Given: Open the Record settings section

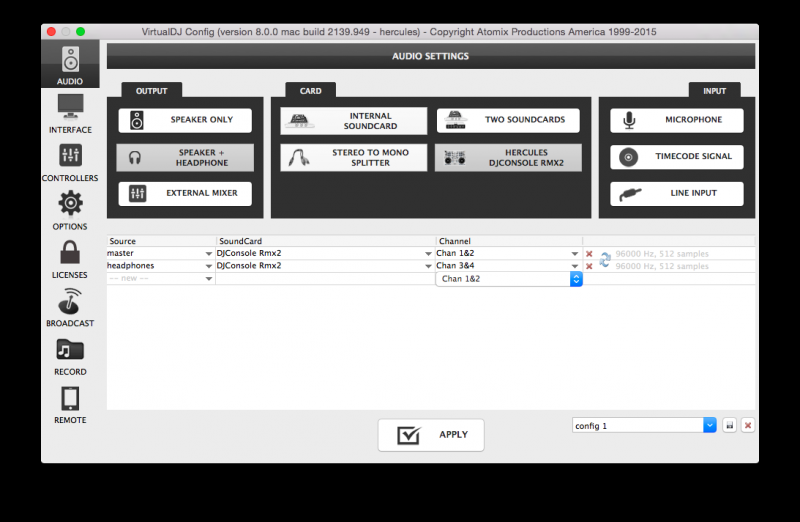Looking at the screenshot, I should point(70,355).
